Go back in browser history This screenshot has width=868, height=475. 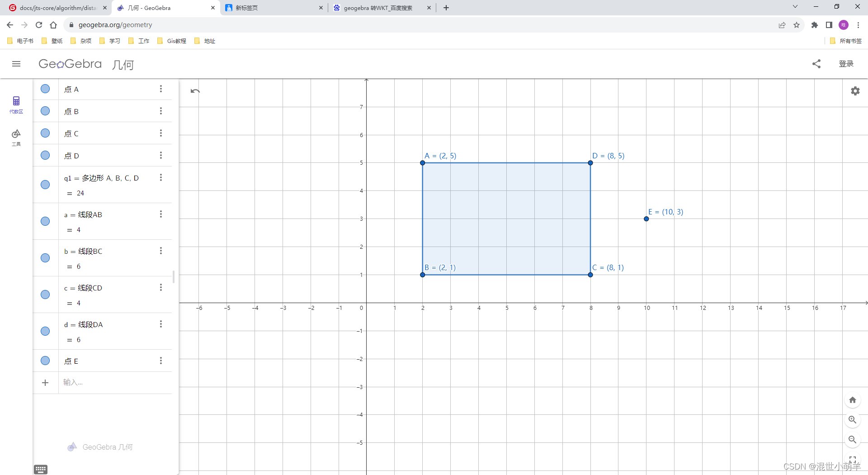point(10,25)
